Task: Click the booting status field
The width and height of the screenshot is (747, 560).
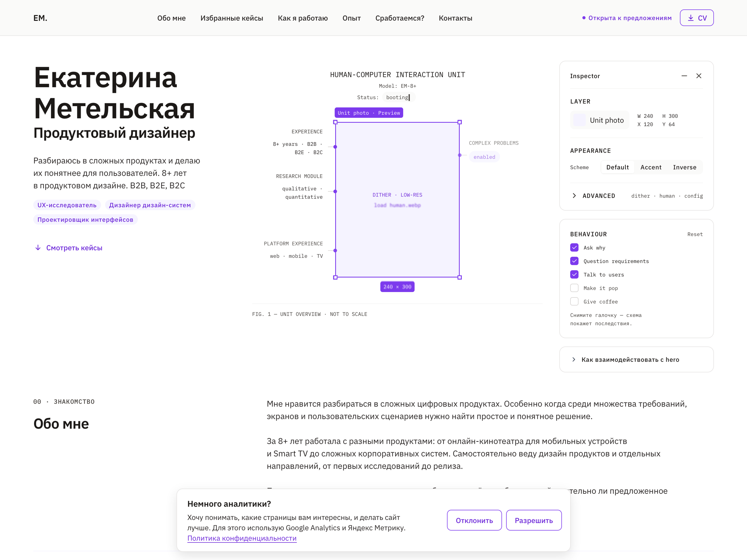Action: 398,97
